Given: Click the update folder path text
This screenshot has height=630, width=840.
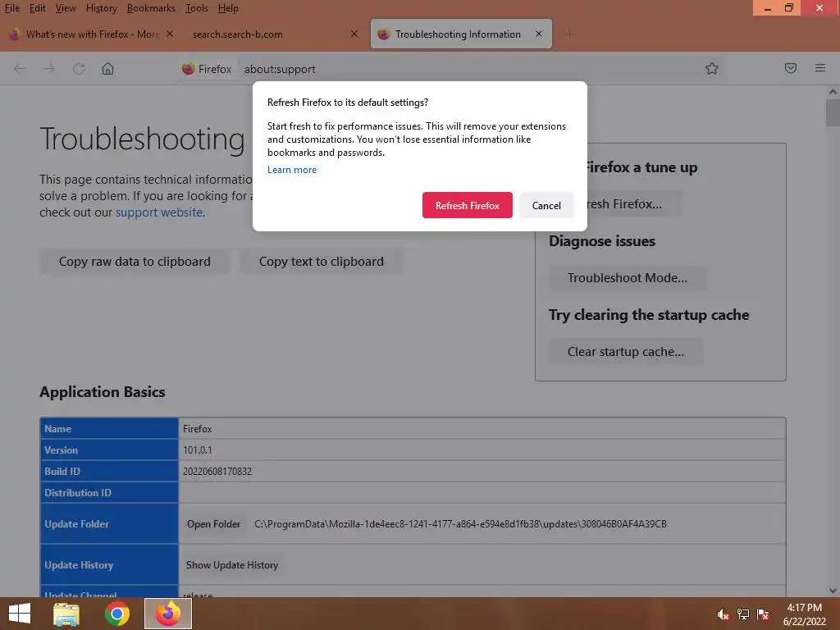Looking at the screenshot, I should coord(461,524).
